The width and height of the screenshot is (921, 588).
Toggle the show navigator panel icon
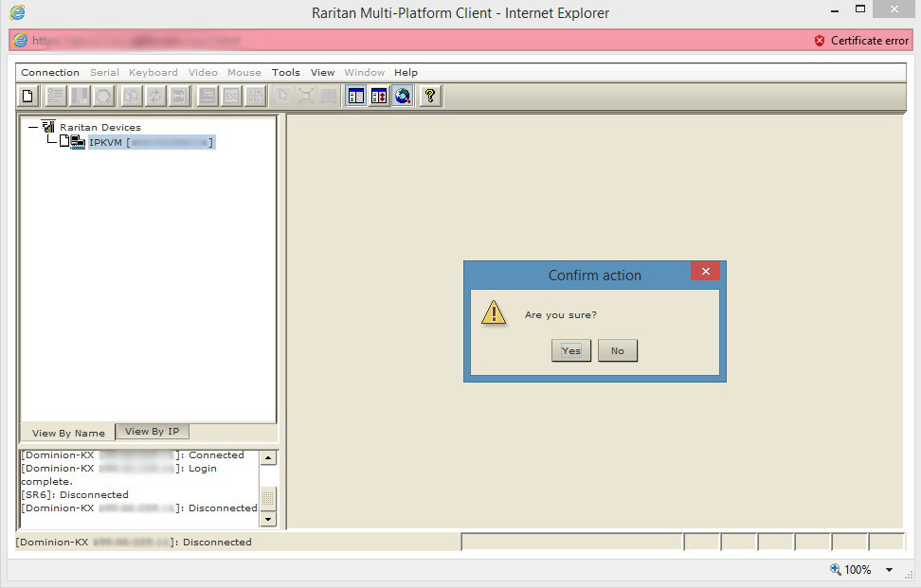356,96
